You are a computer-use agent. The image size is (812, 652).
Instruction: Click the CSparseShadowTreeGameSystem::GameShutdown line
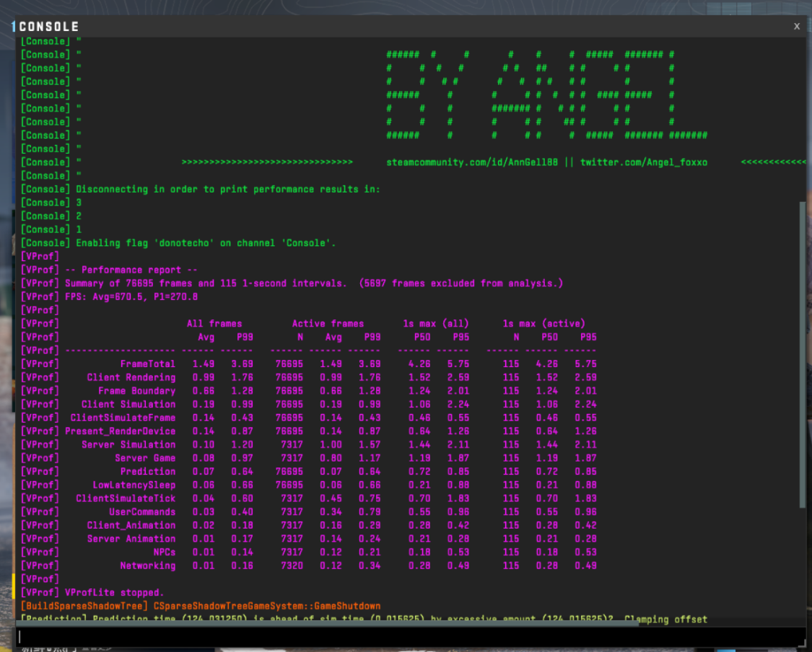(266, 607)
